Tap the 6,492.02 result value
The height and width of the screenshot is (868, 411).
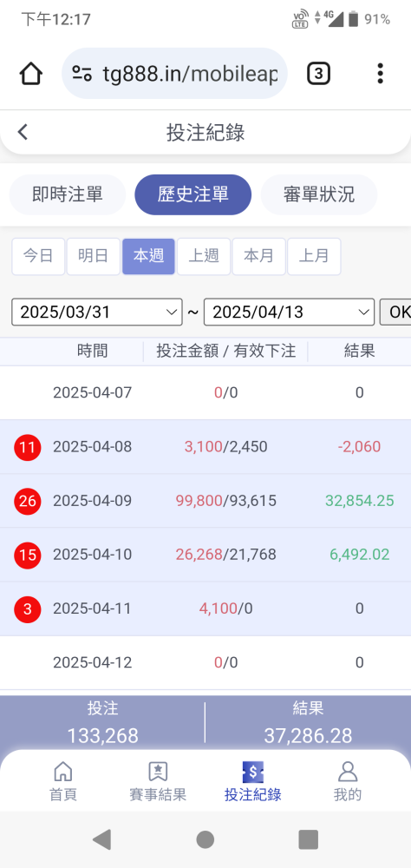point(360,555)
